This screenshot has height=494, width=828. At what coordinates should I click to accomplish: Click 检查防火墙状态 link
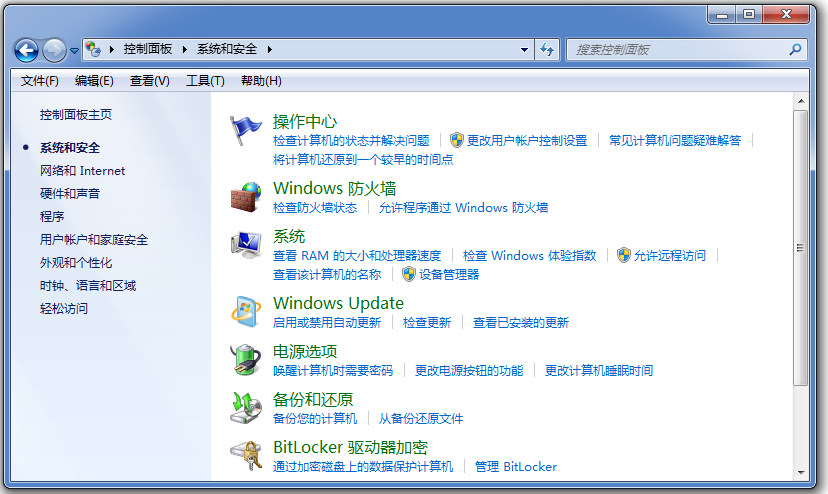(x=315, y=208)
